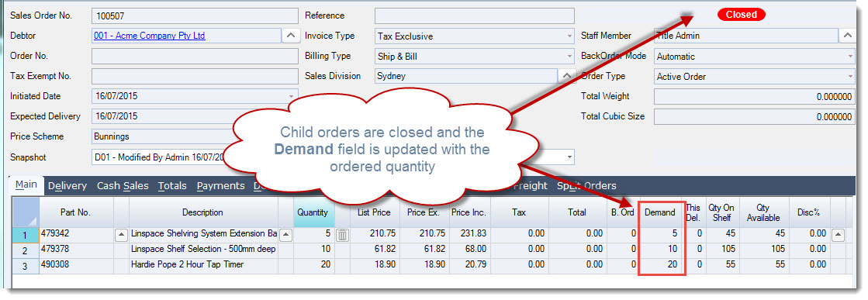868x300 pixels.
Task: Switch to the Delivery tab
Action: [67, 186]
